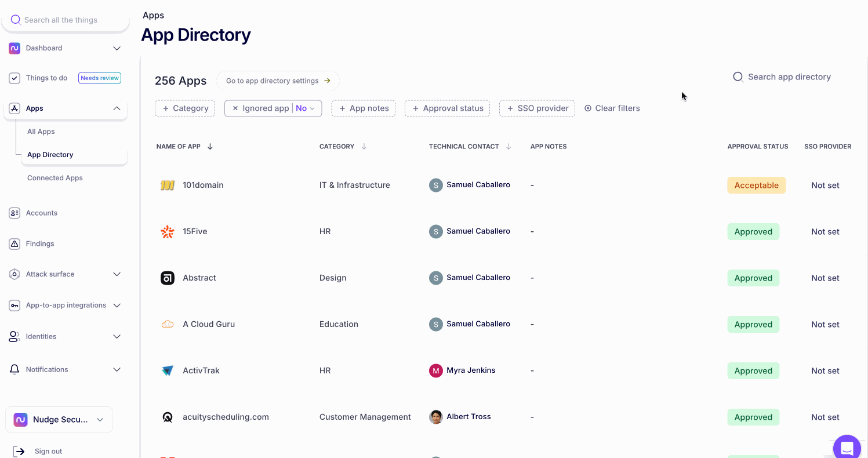Screen dimensions: 868x458
Task: Click the Notifications bell icon
Action: click(14, 370)
